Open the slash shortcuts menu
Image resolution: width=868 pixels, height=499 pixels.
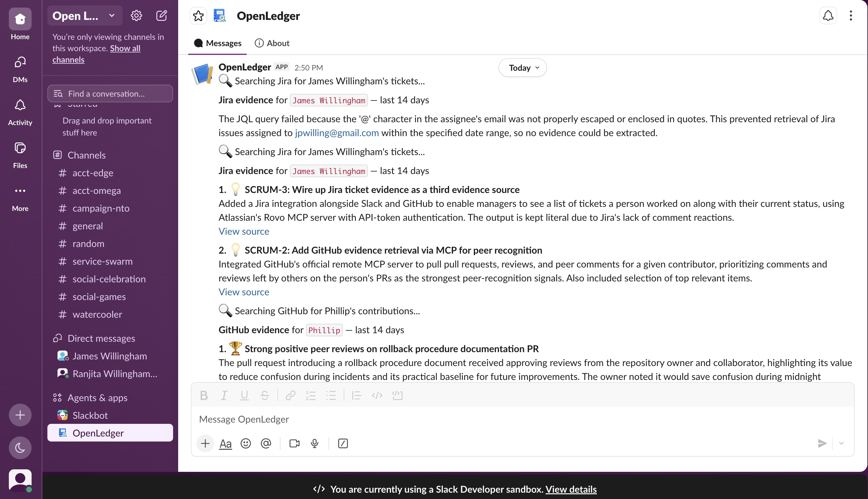[x=343, y=443]
